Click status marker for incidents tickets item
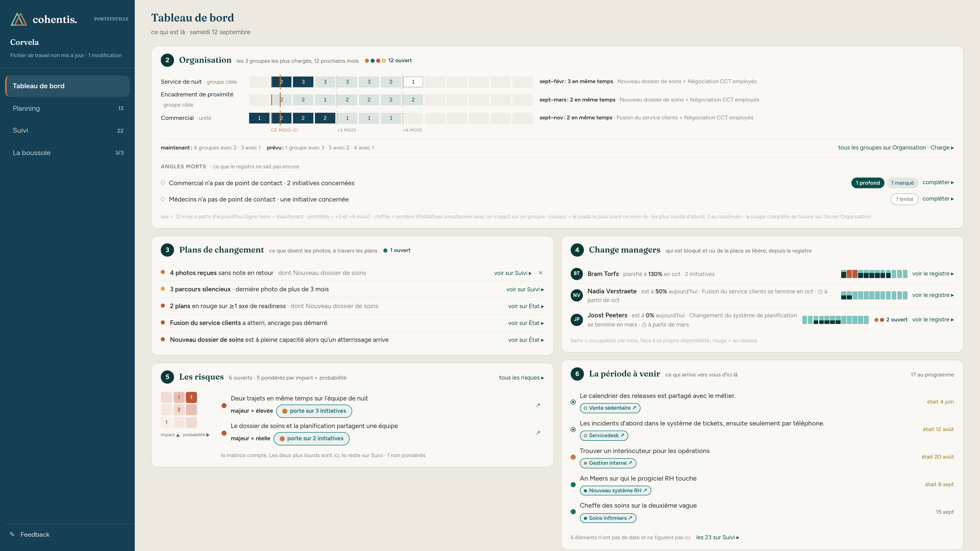Image resolution: width=980 pixels, height=551 pixels. (573, 430)
